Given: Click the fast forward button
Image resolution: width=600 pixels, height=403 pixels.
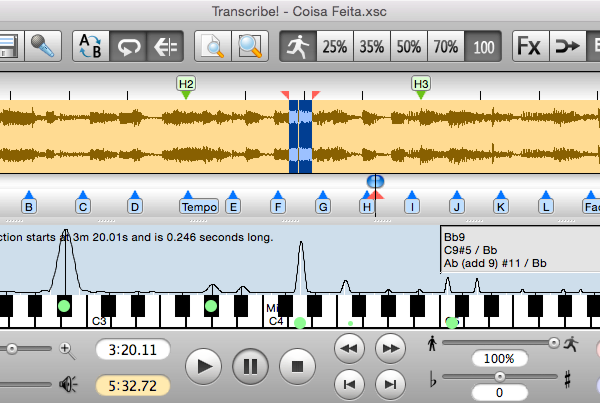Looking at the screenshot, I should pyautogui.click(x=390, y=349).
